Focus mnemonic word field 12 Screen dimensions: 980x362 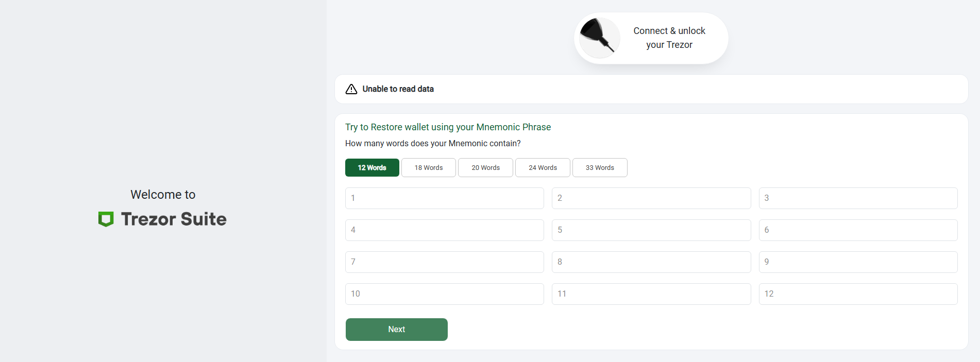click(x=858, y=294)
